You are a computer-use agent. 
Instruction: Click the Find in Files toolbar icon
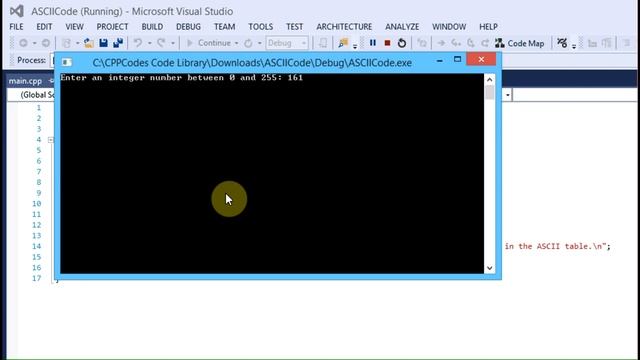point(343,43)
